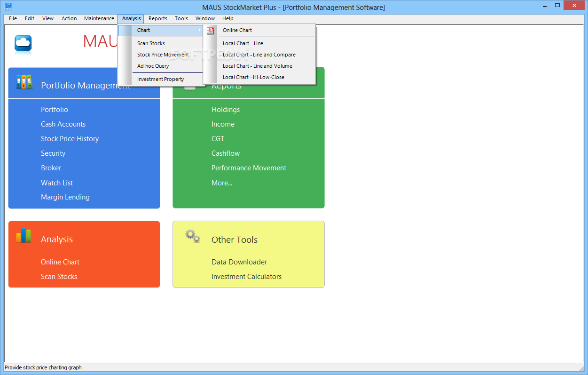Click the application icon in title bar
Viewport: 588px width, 375px height.
8,7
